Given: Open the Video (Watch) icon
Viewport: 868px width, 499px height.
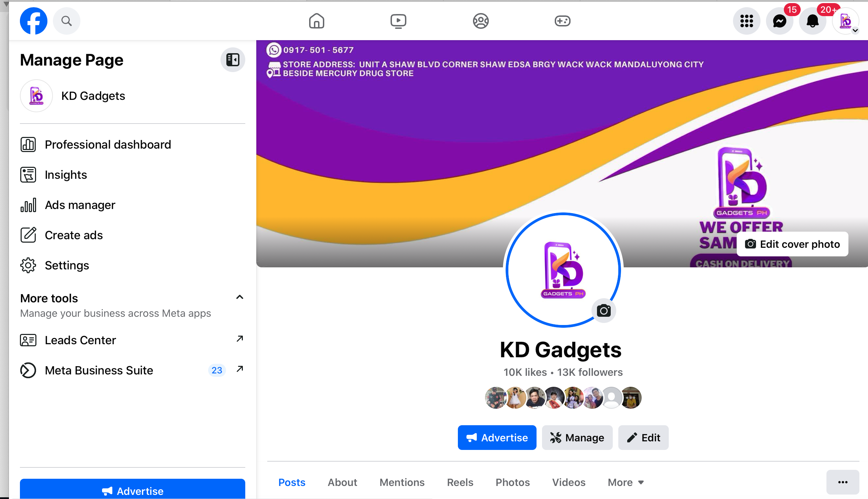Looking at the screenshot, I should click(398, 21).
